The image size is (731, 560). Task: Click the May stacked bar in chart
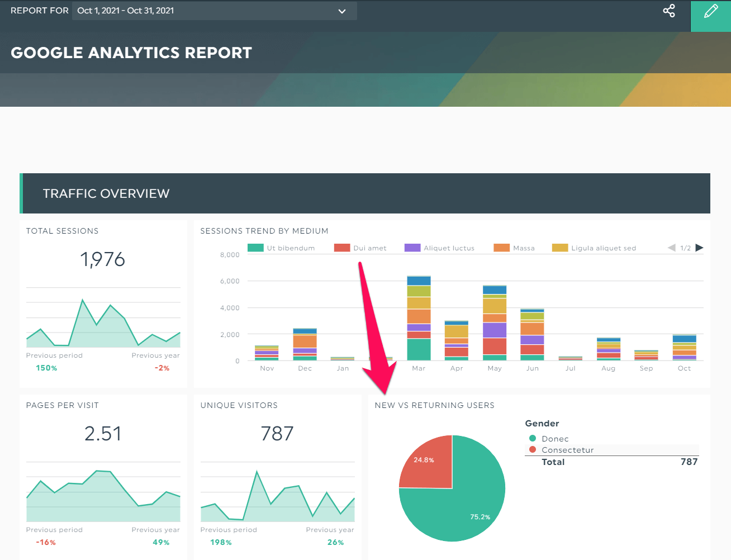[495, 322]
